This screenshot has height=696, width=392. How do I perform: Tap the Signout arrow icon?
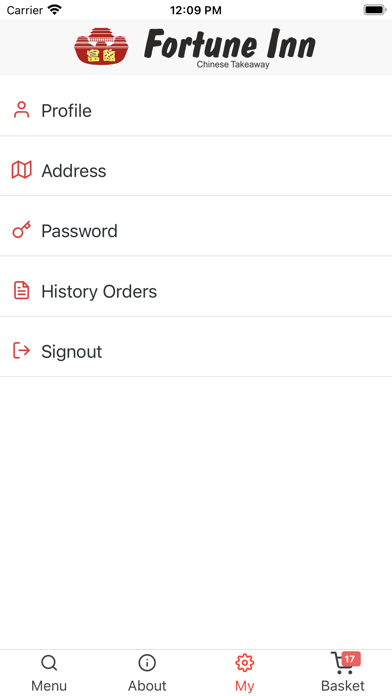click(21, 351)
